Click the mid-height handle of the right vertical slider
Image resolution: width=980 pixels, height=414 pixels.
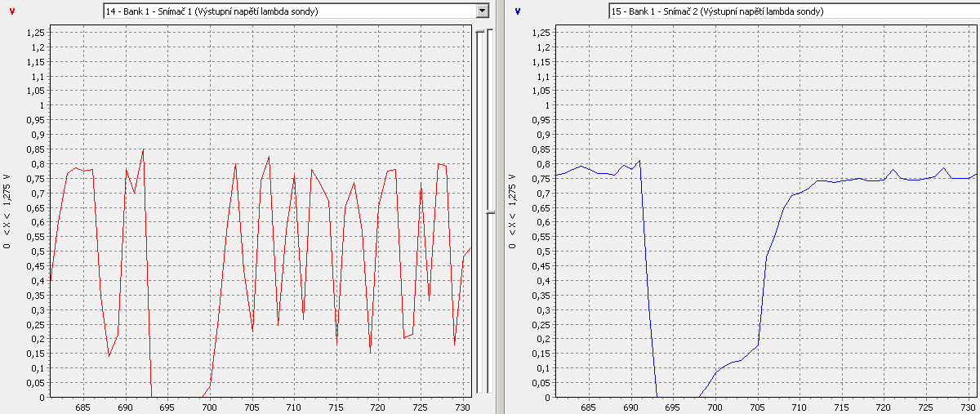click(490, 212)
